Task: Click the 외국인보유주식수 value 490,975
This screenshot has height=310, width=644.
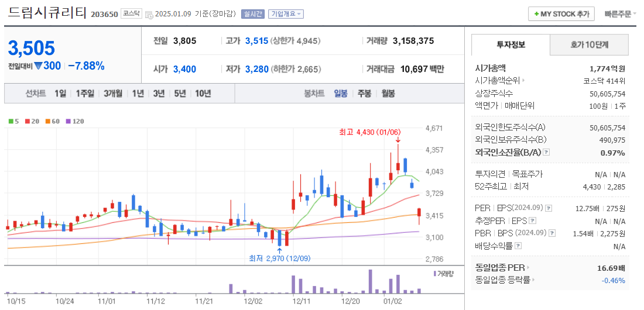Action: pos(612,140)
